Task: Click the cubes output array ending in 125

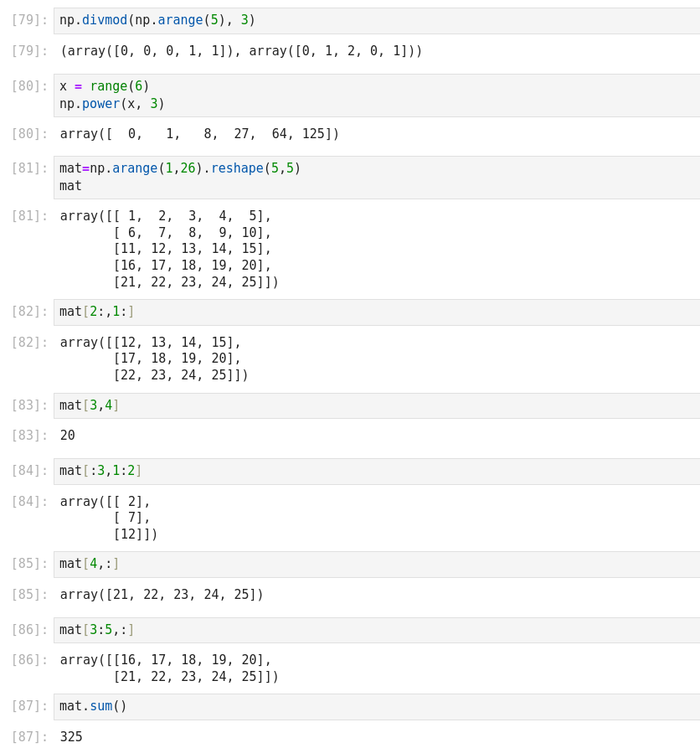Action: click(x=199, y=134)
